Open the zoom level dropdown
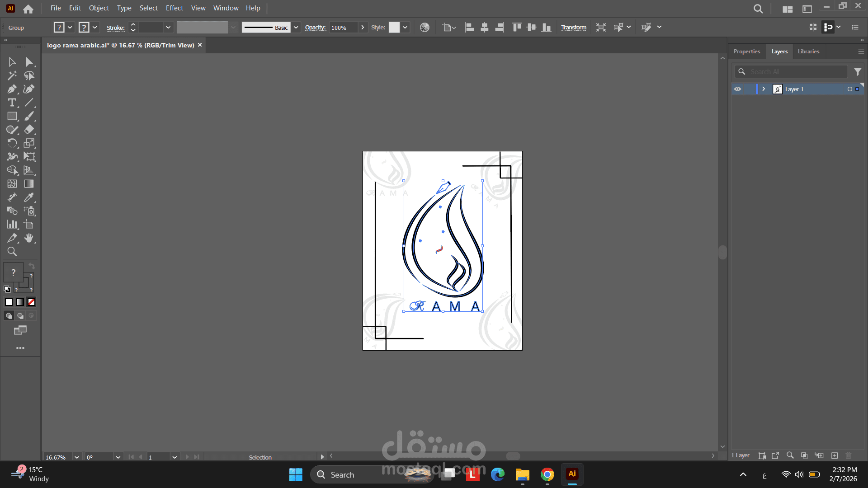 pos(77,457)
